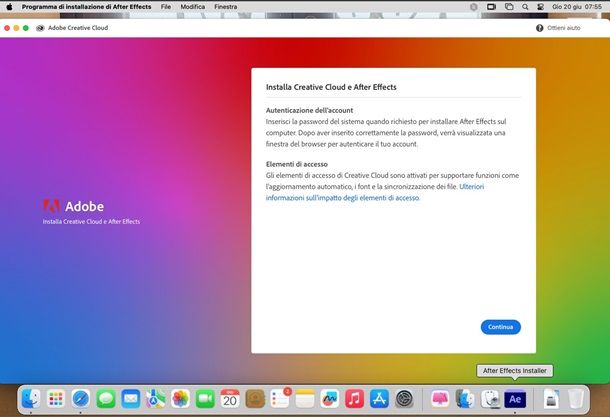Close the Adobe Creative Cloud window
Screen dimensions: 610x417
point(7,28)
